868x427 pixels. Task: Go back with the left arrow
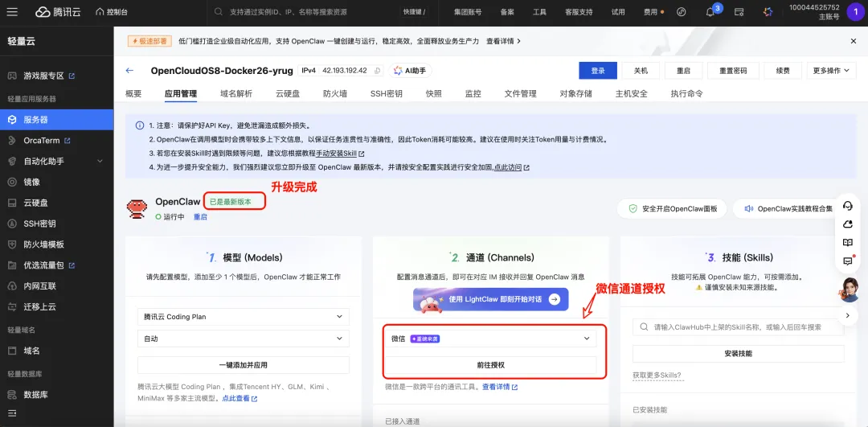(129, 70)
